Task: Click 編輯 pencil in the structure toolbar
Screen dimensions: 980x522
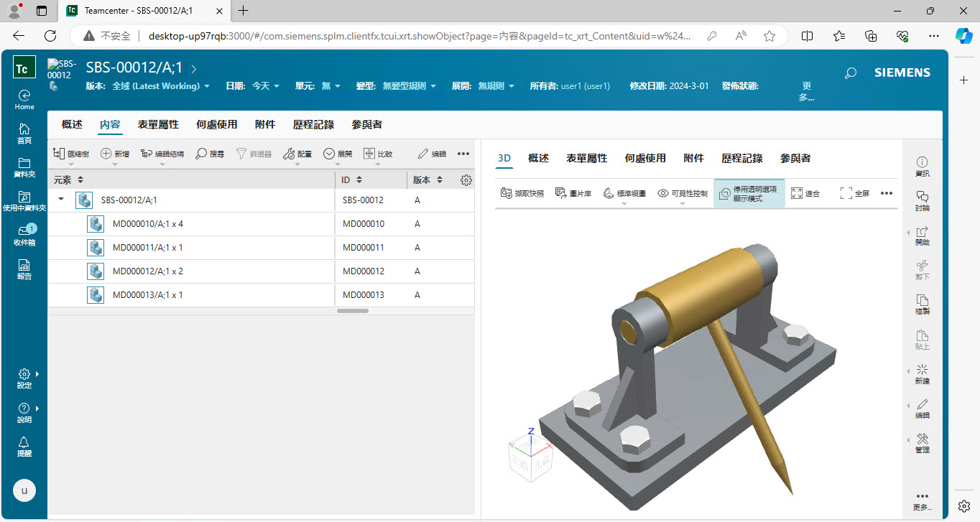Action: (432, 154)
